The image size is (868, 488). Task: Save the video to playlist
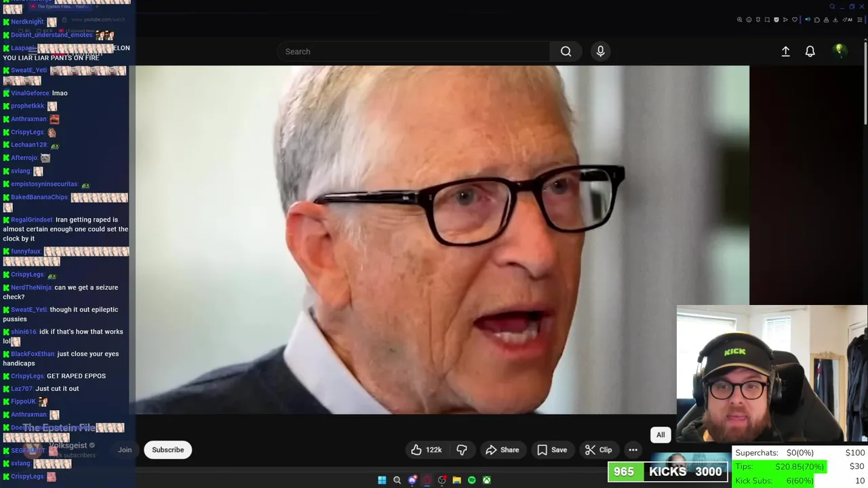point(552,450)
